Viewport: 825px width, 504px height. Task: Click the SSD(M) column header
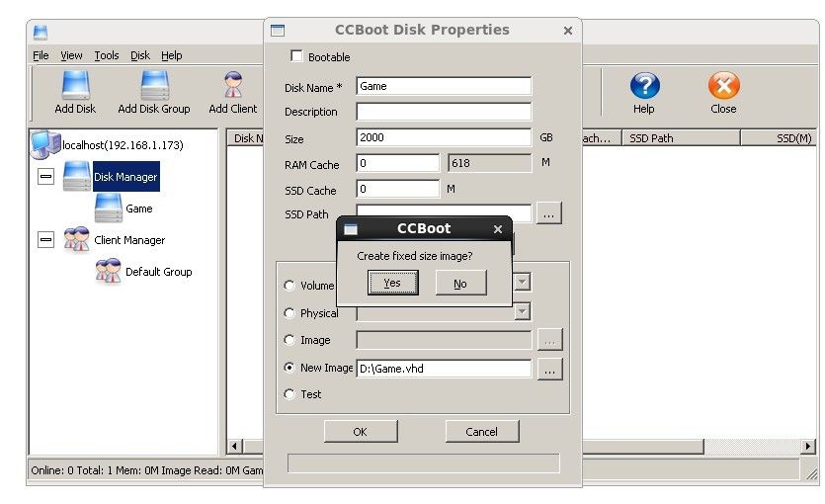779,137
